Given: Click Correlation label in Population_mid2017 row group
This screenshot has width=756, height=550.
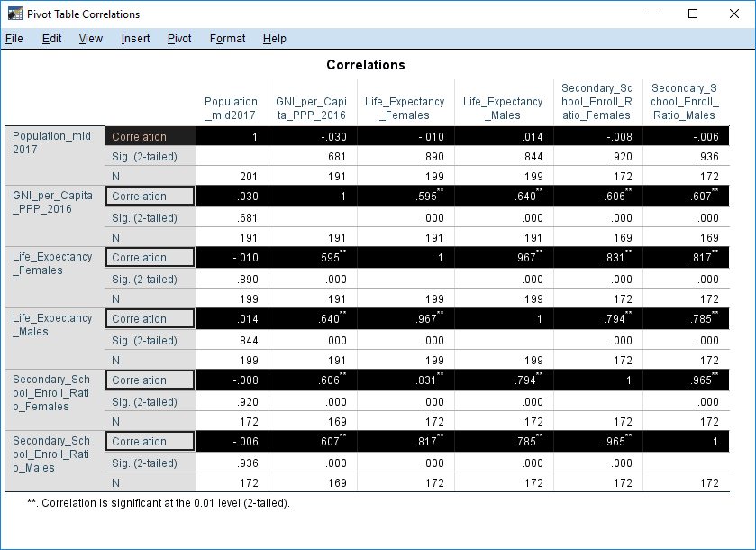Looking at the screenshot, I should click(150, 136).
